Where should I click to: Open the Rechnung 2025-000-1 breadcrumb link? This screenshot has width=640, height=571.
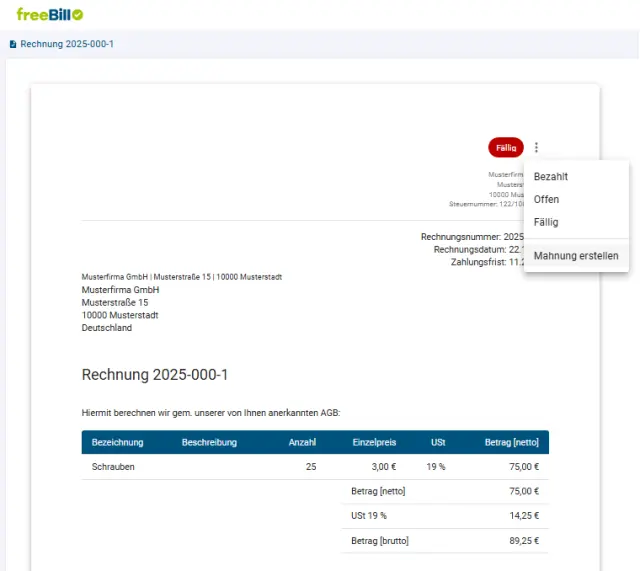point(67,44)
